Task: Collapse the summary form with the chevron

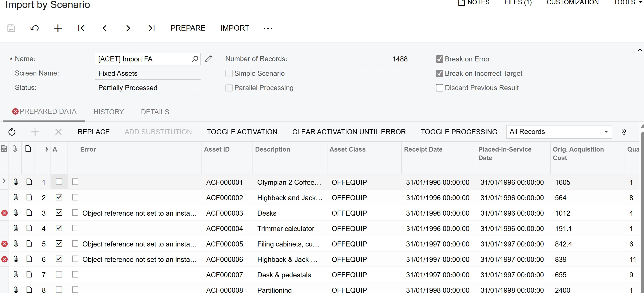Action: (640, 50)
